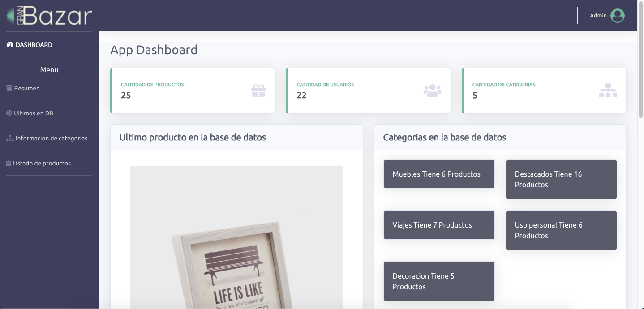
Task: Click the product count value 25
Action: tap(126, 95)
